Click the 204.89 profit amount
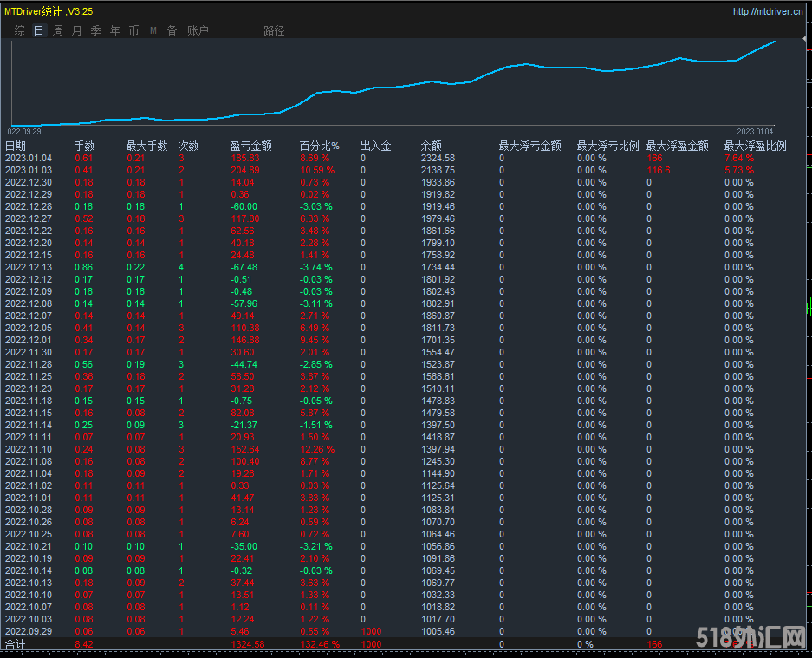Viewport: 812px width, 658px height. 245,171
